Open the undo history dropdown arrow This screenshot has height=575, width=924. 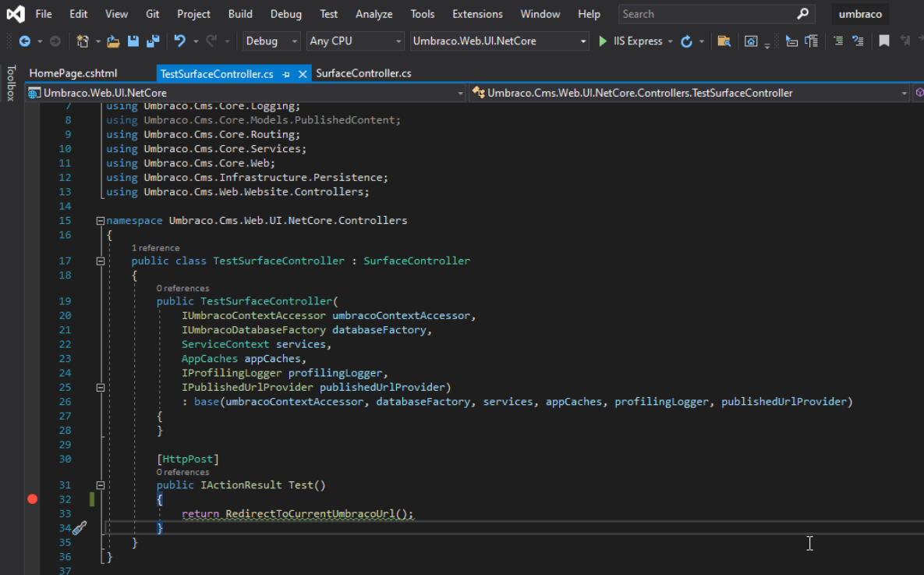pyautogui.click(x=196, y=41)
